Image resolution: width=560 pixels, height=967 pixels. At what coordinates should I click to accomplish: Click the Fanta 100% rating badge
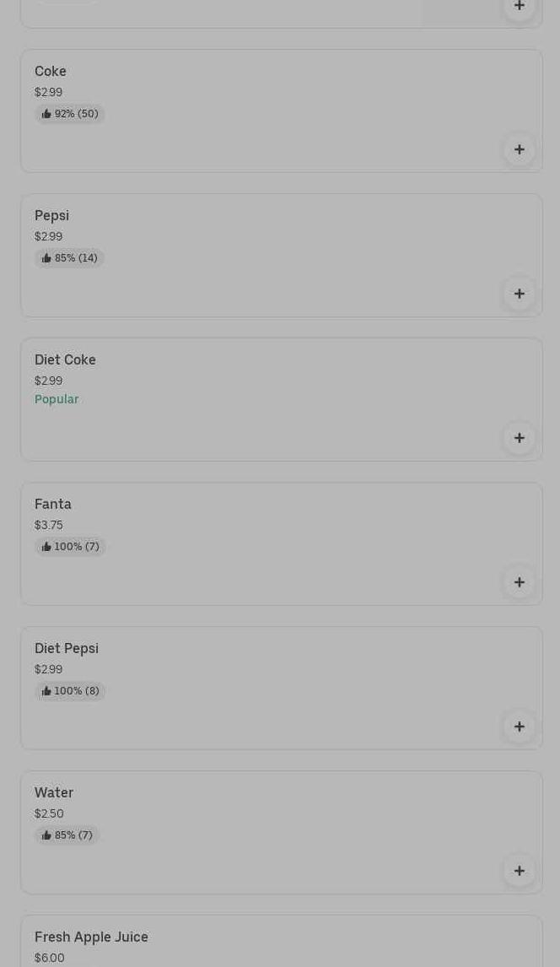[x=70, y=547]
